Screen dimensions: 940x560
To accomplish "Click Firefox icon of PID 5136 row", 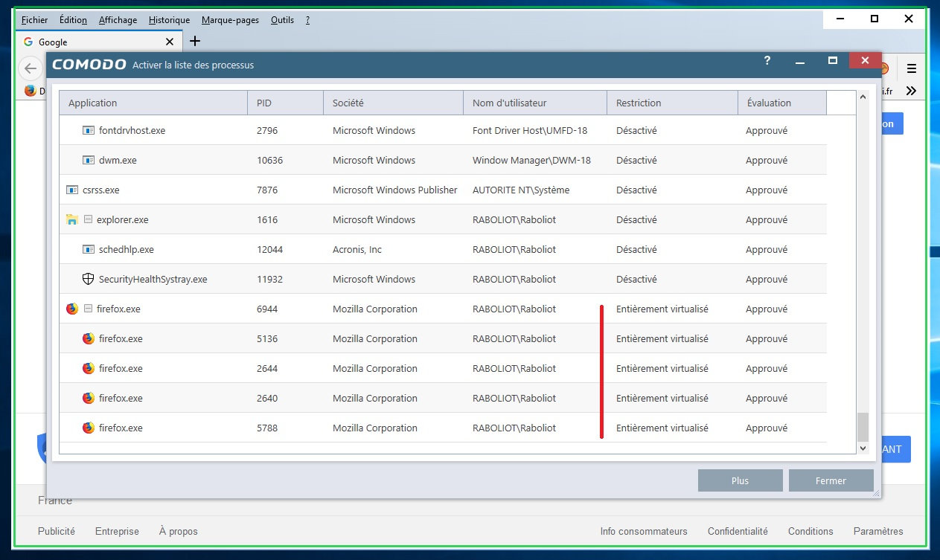I will click(x=89, y=338).
